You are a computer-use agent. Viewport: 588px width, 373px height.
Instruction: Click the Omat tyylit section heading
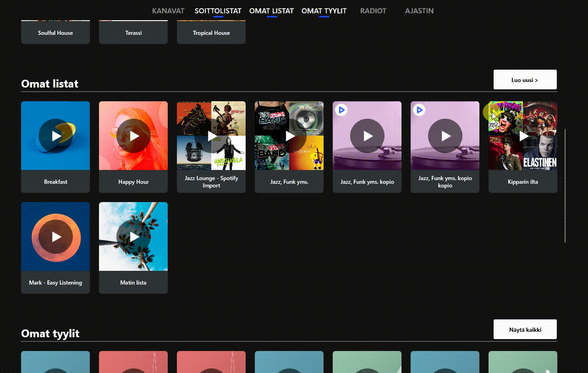pyautogui.click(x=50, y=334)
